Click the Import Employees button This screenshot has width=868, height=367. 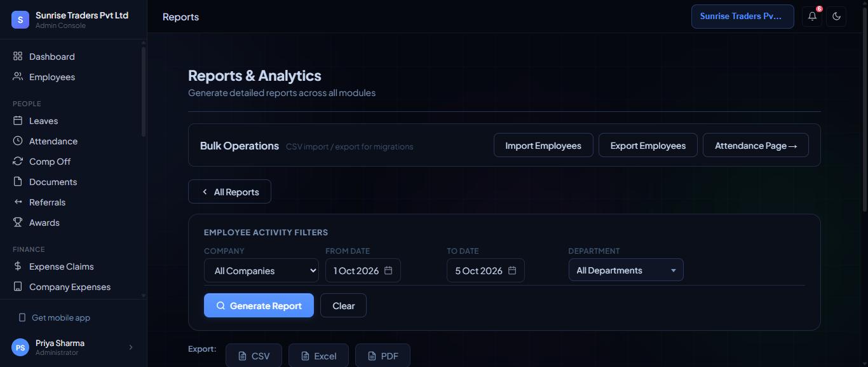coord(543,145)
